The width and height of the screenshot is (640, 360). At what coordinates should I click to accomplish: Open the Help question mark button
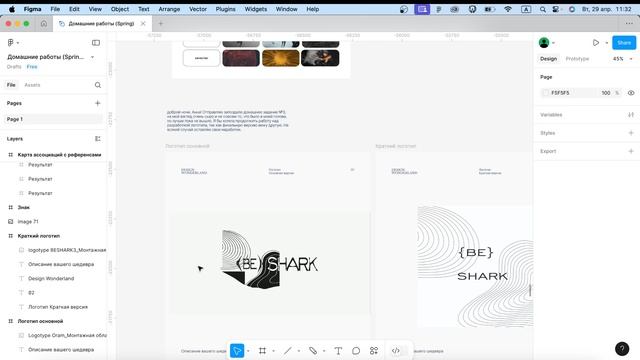coord(622,348)
